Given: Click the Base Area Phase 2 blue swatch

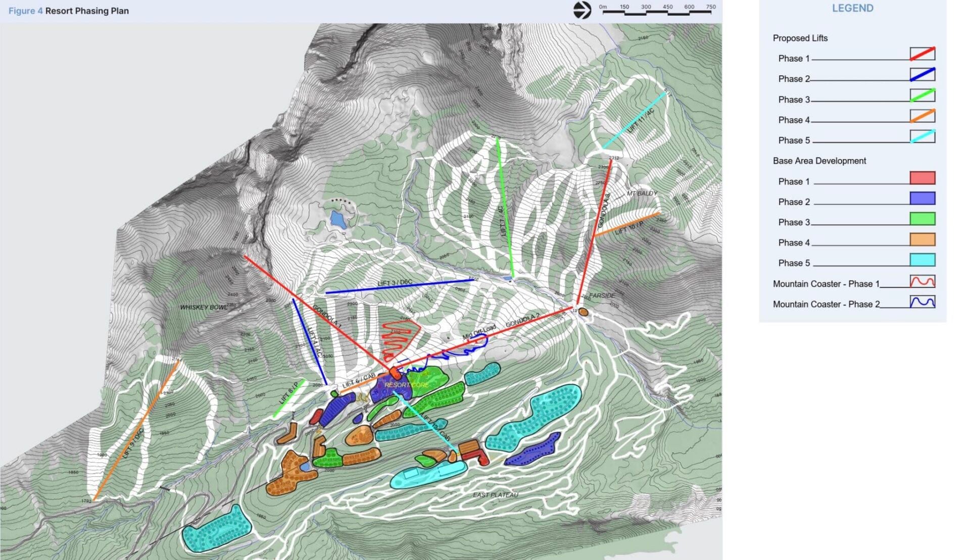Looking at the screenshot, I should (922, 198).
